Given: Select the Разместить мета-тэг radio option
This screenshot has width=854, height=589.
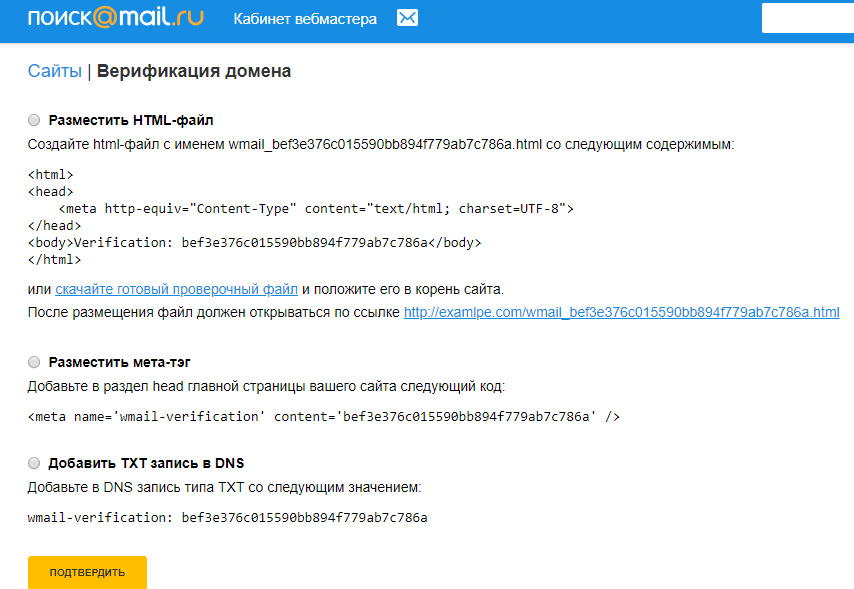Looking at the screenshot, I should tap(34, 362).
